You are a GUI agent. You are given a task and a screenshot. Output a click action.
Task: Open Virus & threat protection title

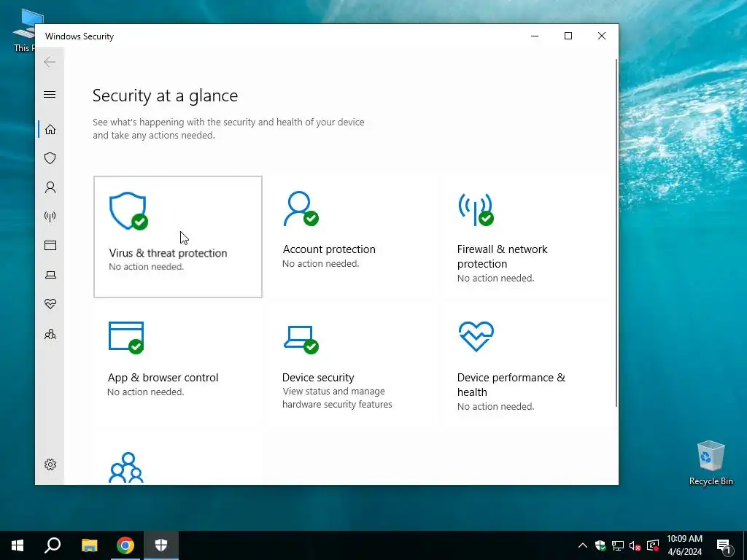tap(169, 253)
